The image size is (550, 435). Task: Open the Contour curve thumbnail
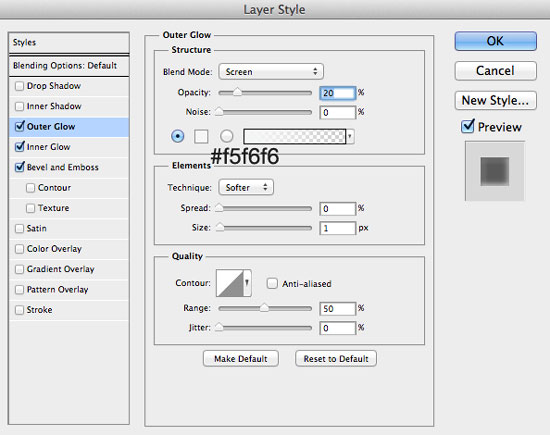coord(230,283)
